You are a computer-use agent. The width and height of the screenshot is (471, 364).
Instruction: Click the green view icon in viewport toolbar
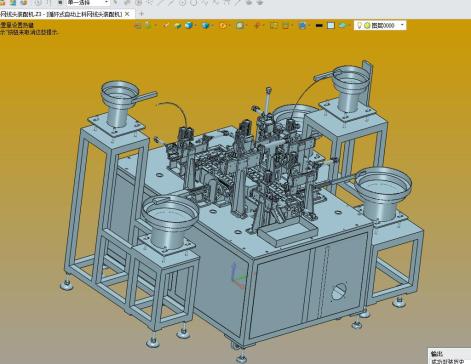148,25
